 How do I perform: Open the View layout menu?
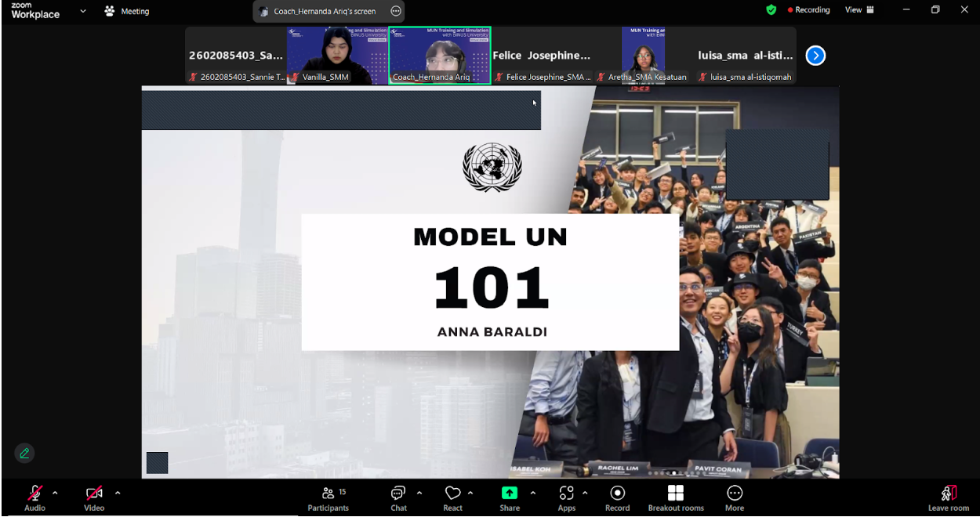point(859,10)
